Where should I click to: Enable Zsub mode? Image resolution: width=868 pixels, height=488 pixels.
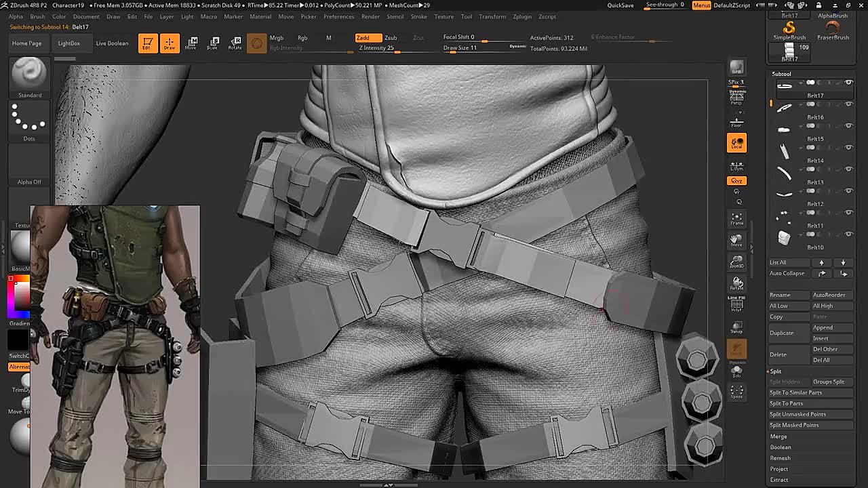pos(391,38)
